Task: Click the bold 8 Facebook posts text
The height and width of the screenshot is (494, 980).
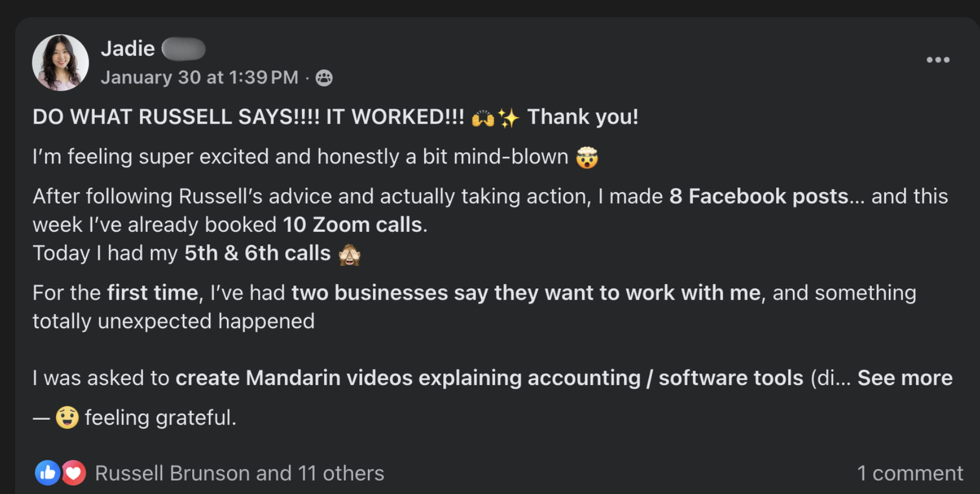Action: coord(758,197)
